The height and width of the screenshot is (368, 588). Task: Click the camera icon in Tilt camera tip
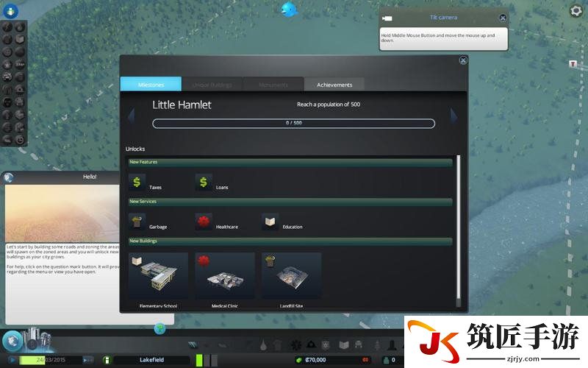pos(387,18)
